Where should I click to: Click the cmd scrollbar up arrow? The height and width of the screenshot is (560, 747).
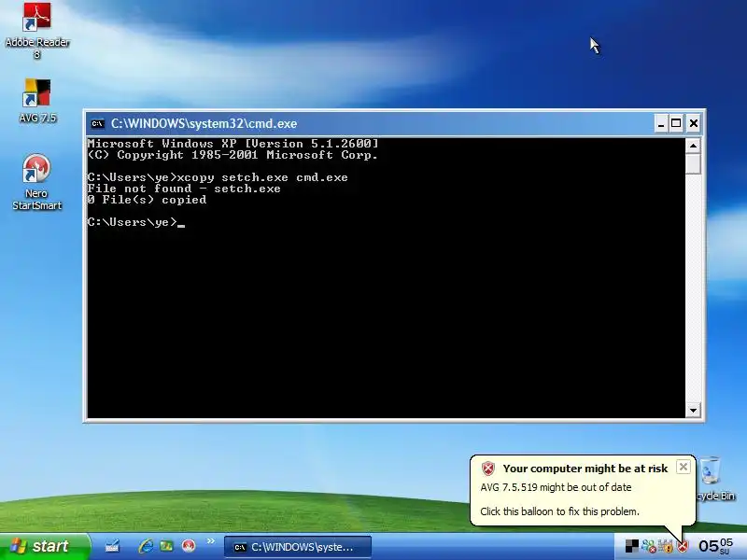pyautogui.click(x=693, y=146)
